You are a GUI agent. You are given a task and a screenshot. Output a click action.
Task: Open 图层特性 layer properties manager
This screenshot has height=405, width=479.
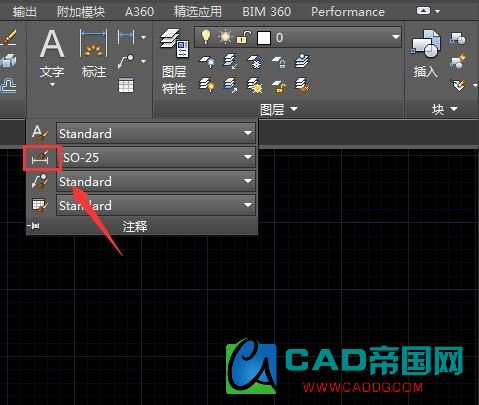pos(174,61)
